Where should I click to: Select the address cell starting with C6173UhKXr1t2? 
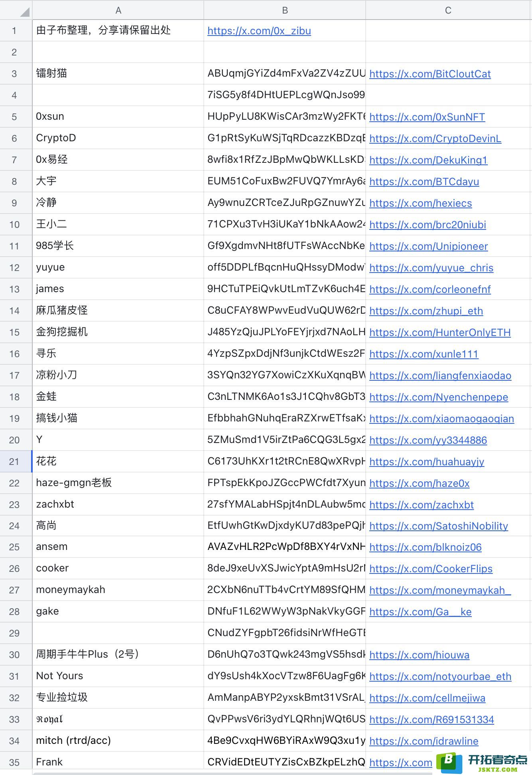click(285, 461)
